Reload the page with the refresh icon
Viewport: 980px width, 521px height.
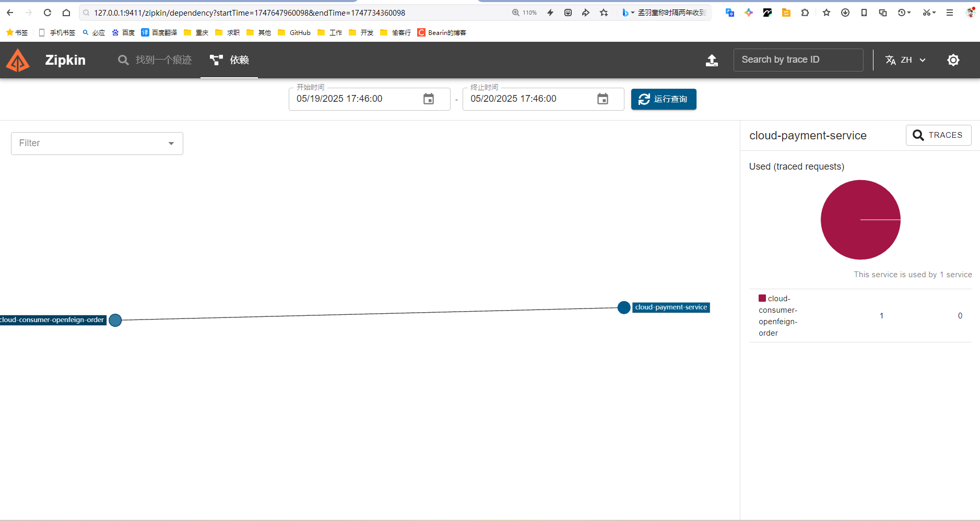click(48, 13)
